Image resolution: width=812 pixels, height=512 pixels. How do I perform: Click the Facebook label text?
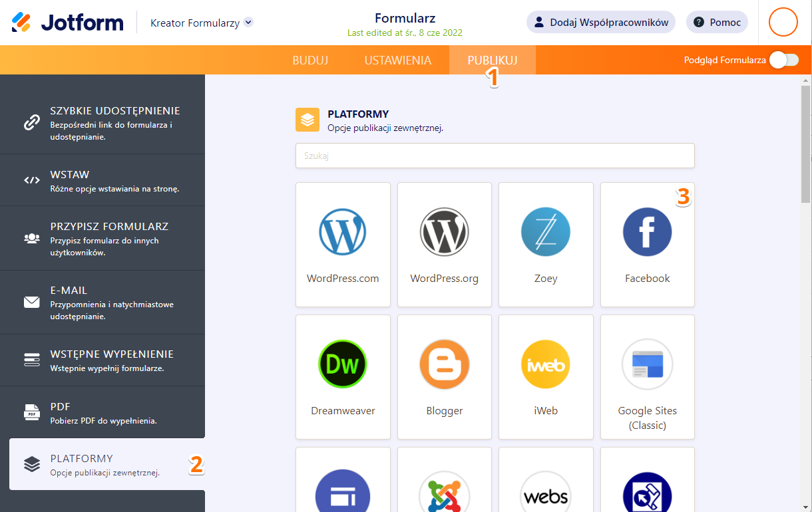pos(648,279)
